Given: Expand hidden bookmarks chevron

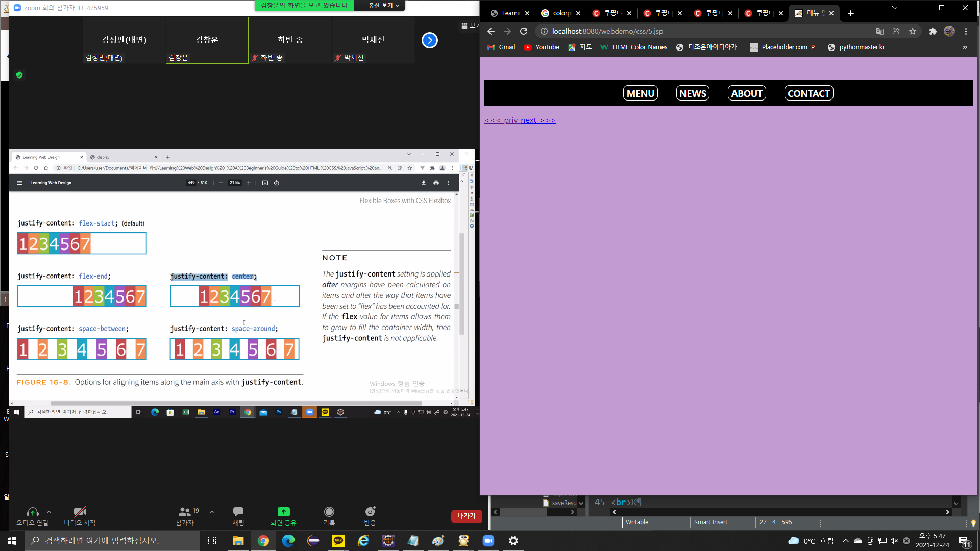Looking at the screenshot, I should pyautogui.click(x=965, y=47).
